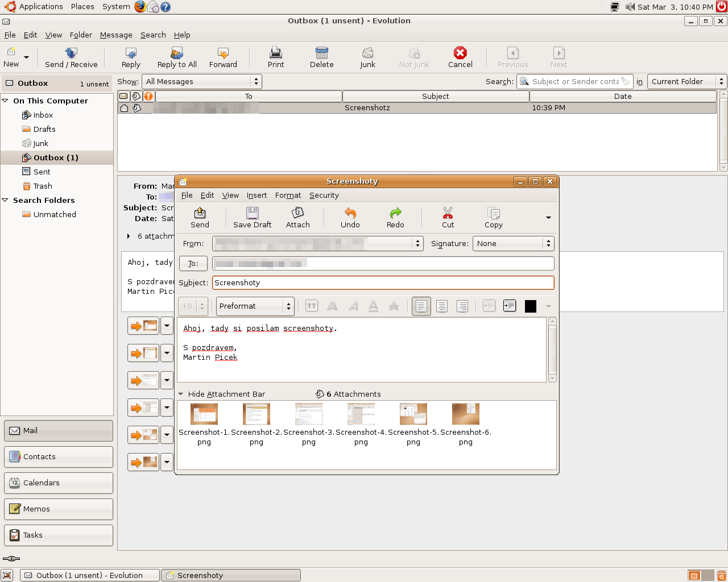This screenshot has width=728, height=582.
Task: Click Redo in composer toolbar
Action: 395,218
